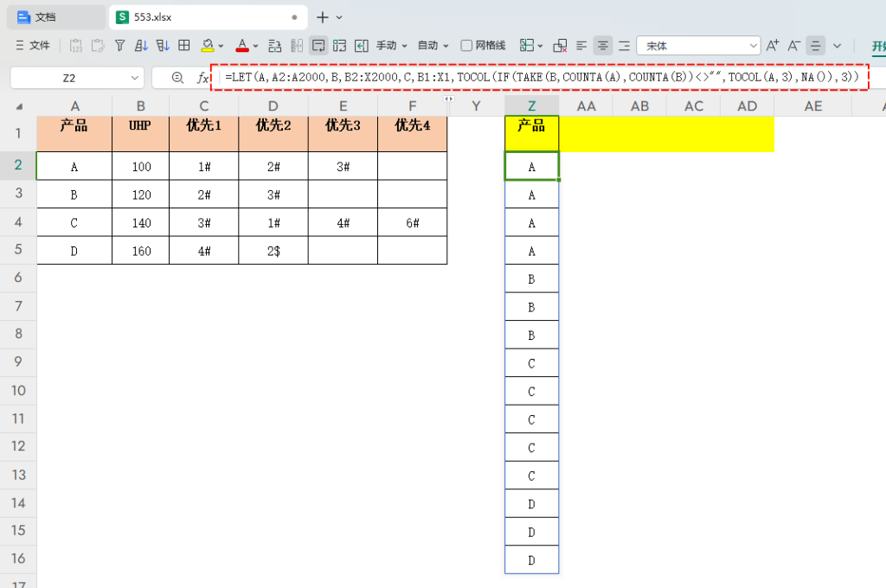Select row 10 header

click(x=18, y=390)
